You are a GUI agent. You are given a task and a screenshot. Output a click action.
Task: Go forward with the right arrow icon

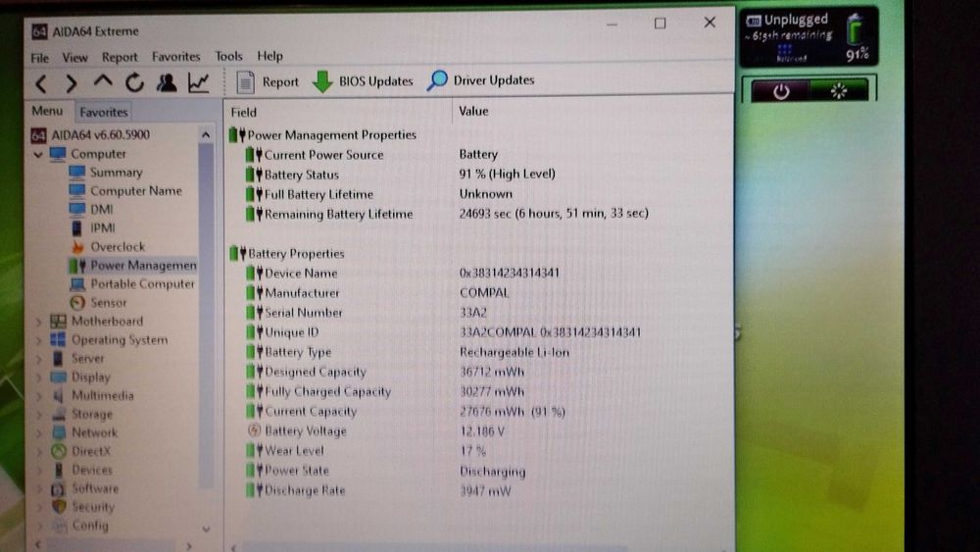(72, 83)
